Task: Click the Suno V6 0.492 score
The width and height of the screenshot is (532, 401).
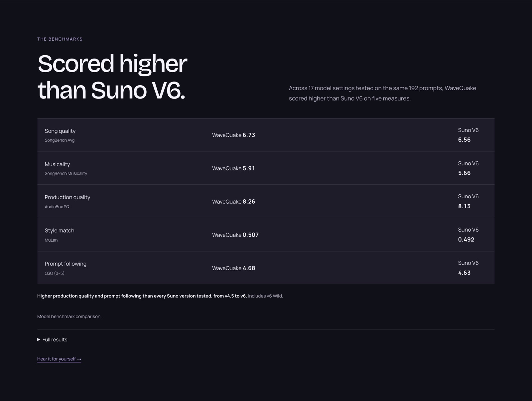Action: pos(468,235)
